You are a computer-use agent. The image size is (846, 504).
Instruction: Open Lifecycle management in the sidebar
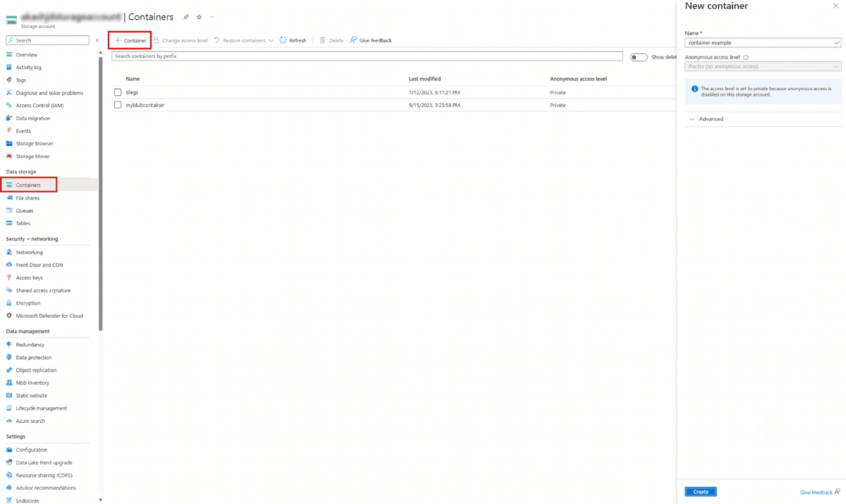(x=42, y=408)
